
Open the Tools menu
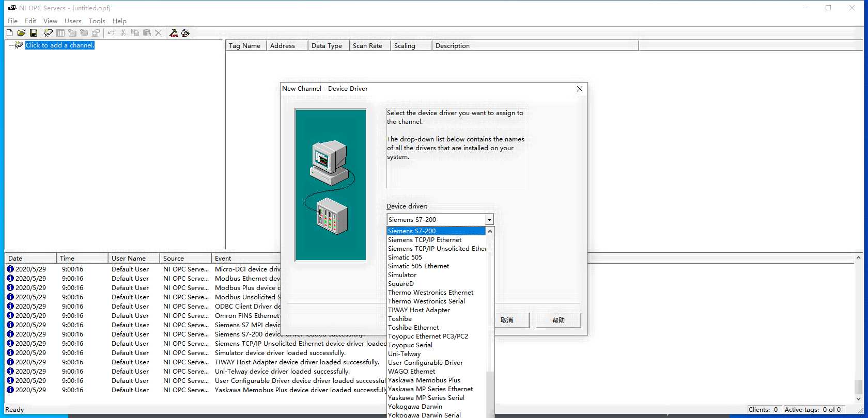coord(97,21)
